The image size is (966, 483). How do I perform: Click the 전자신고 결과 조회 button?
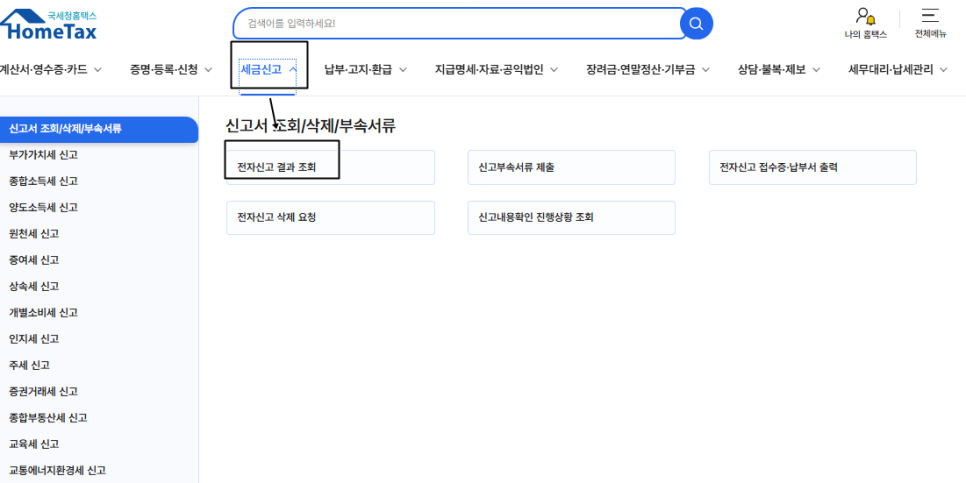[330, 168]
